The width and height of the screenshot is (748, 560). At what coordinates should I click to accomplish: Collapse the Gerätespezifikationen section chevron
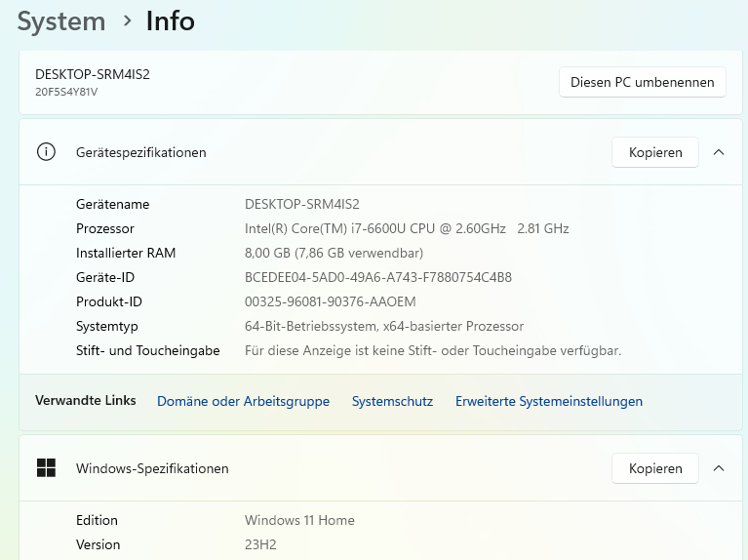tap(719, 152)
